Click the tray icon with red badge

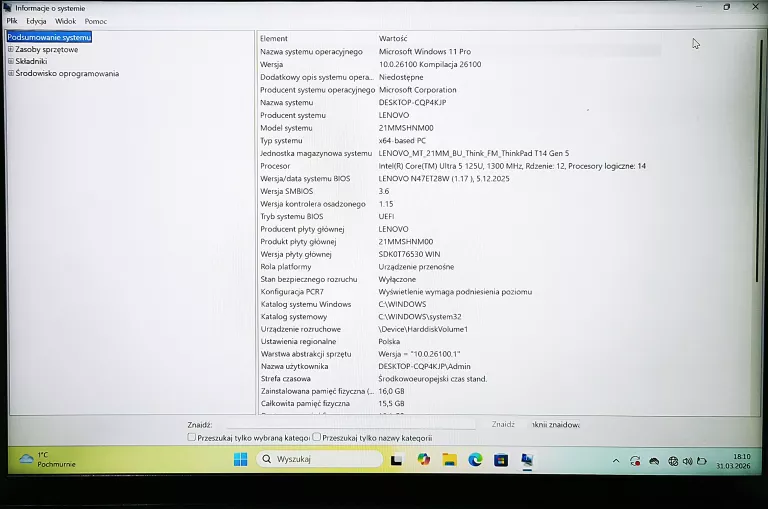[635, 461]
